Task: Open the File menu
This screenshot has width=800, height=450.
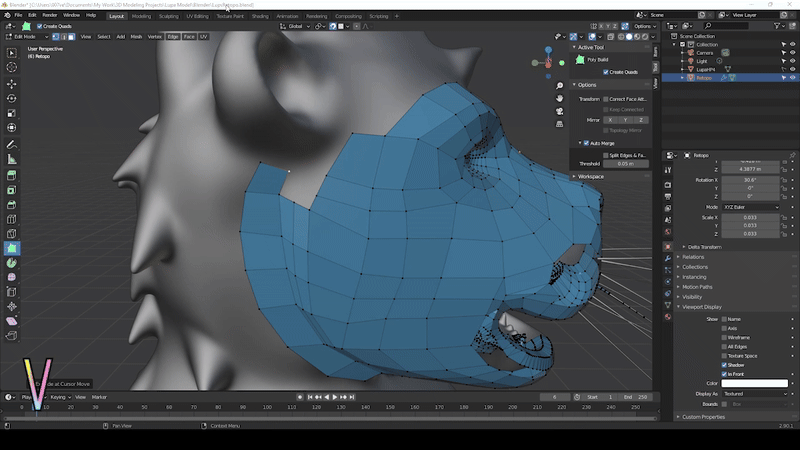Action: [18, 15]
